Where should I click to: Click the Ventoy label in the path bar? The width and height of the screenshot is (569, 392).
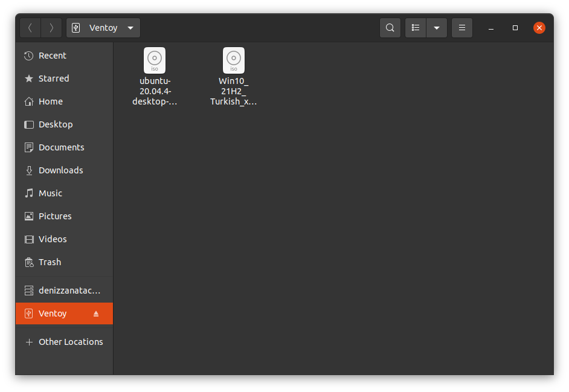coord(103,28)
